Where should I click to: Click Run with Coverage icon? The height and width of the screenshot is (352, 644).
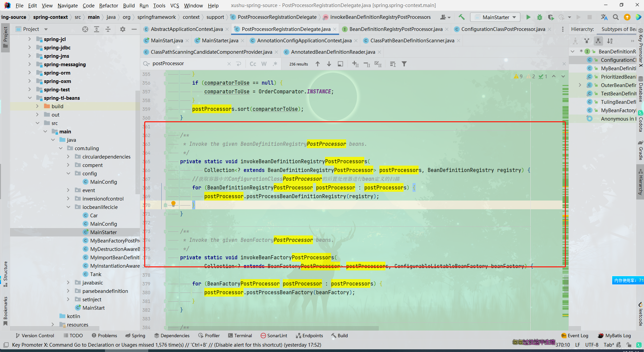551,17
